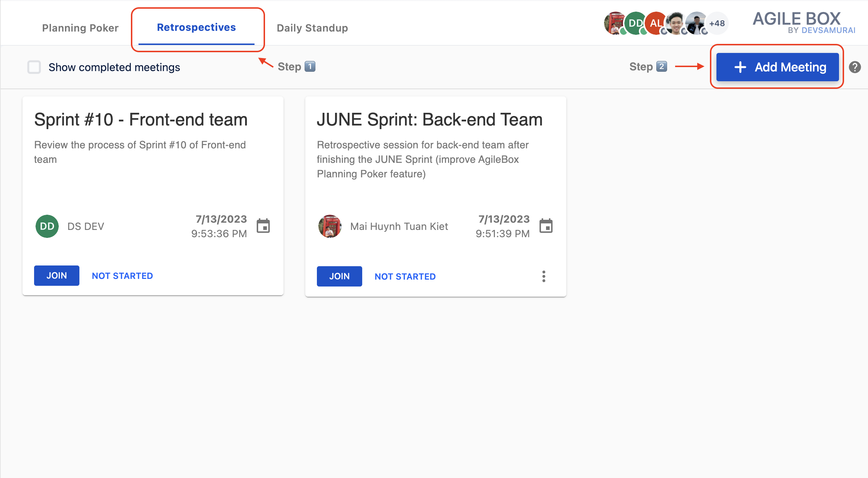Switch to the Planning Poker tab
This screenshot has height=478, width=868.
pyautogui.click(x=80, y=28)
